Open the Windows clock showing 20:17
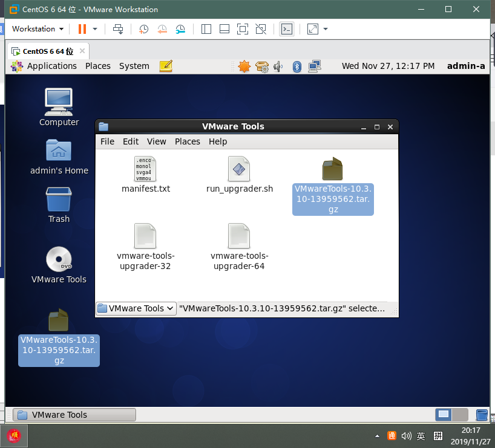495x448 pixels. tap(471, 436)
